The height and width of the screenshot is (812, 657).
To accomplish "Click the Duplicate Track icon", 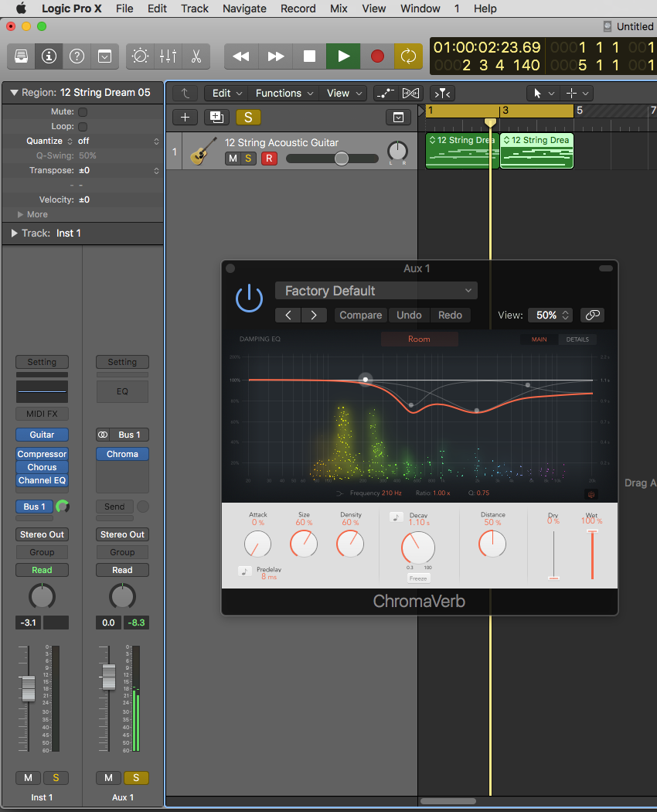I will [x=216, y=118].
